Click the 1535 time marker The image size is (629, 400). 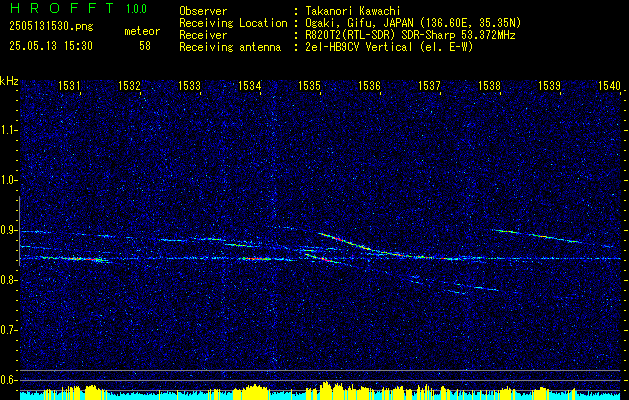pos(309,85)
